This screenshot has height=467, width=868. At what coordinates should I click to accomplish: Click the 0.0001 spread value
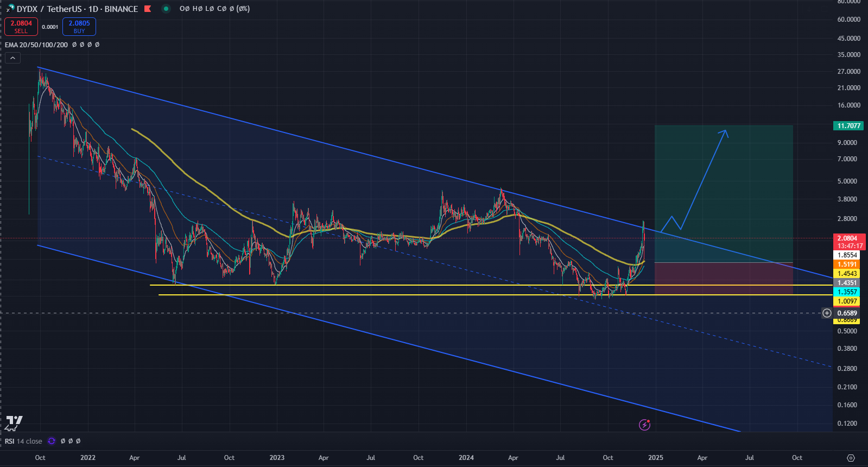tap(50, 27)
